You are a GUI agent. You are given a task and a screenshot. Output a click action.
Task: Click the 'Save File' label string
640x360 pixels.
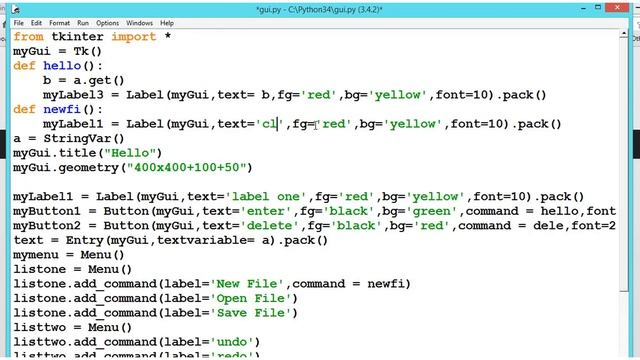click(250, 313)
